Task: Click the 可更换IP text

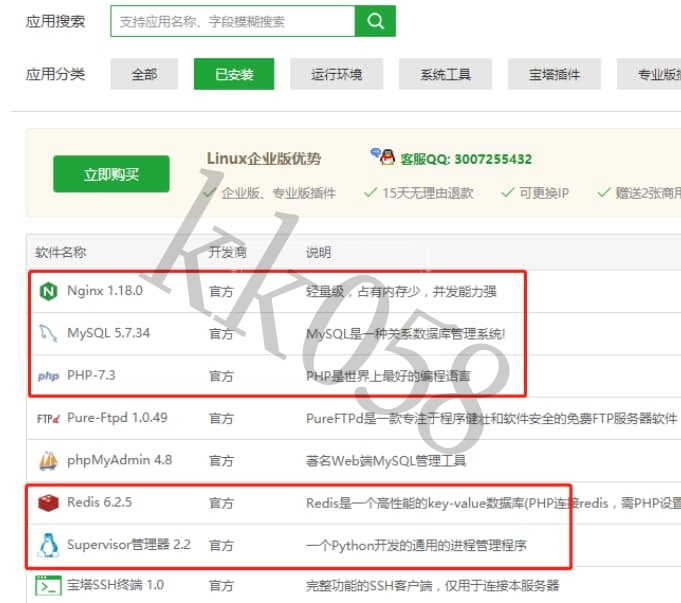Action: [x=544, y=193]
